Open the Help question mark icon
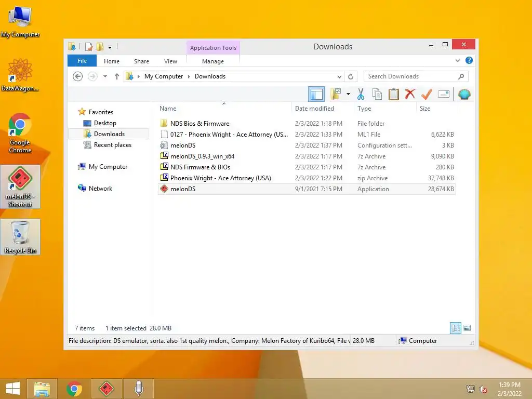 point(469,60)
